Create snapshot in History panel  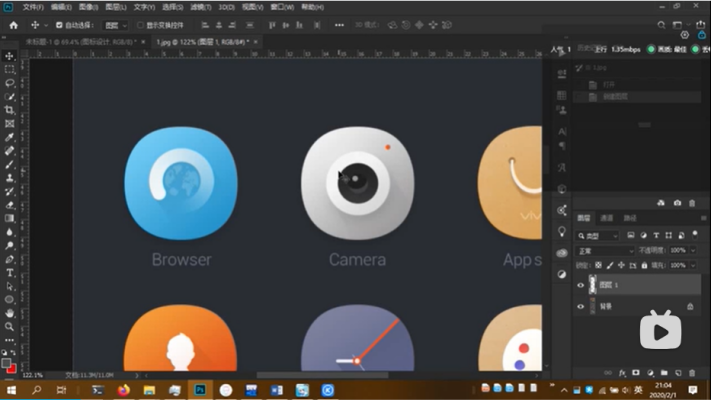pos(677,203)
